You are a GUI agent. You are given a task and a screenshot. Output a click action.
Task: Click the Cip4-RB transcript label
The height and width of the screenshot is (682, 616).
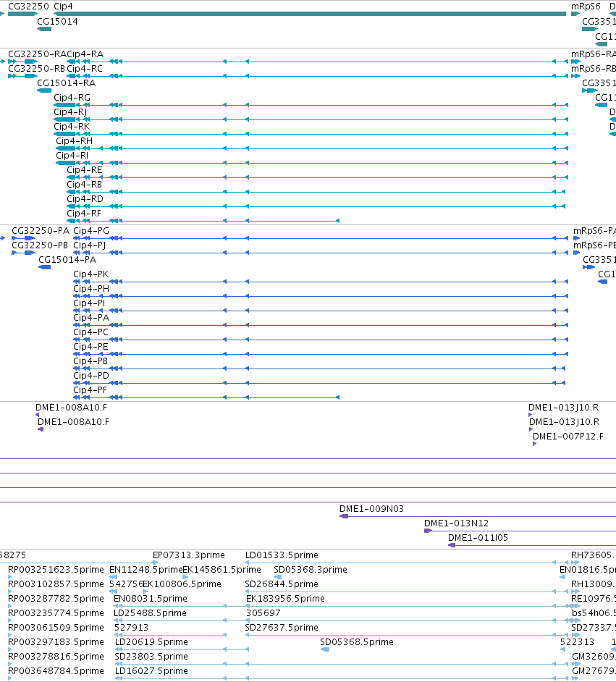[85, 185]
